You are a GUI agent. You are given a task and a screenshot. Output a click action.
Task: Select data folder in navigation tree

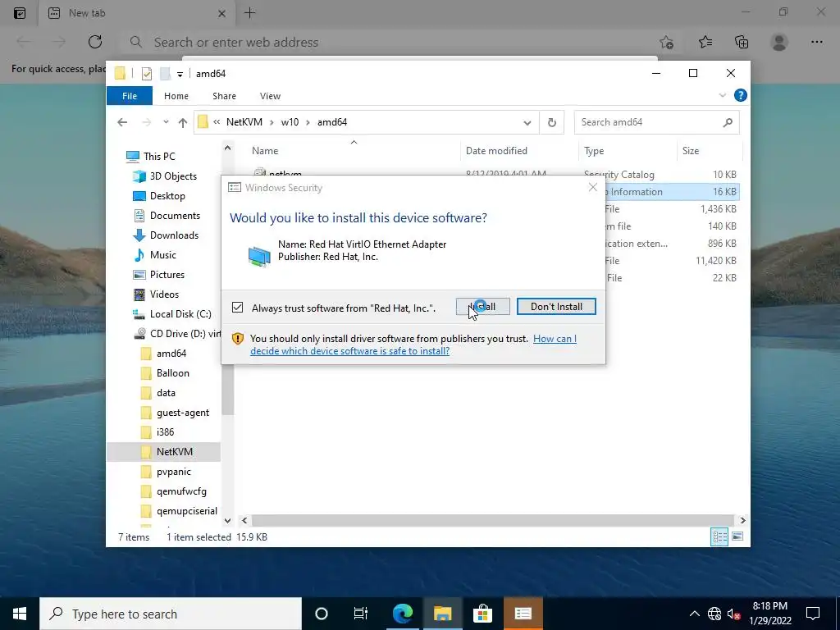[166, 393]
